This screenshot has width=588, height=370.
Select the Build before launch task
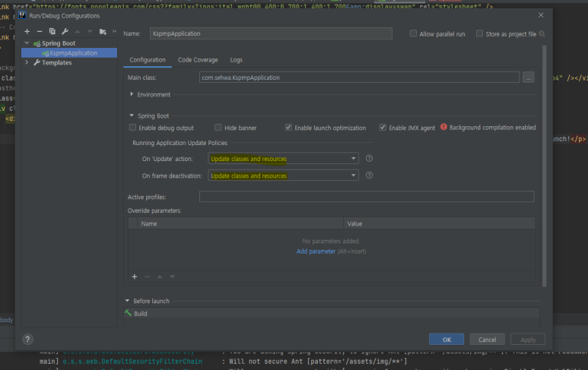pyautogui.click(x=332, y=314)
